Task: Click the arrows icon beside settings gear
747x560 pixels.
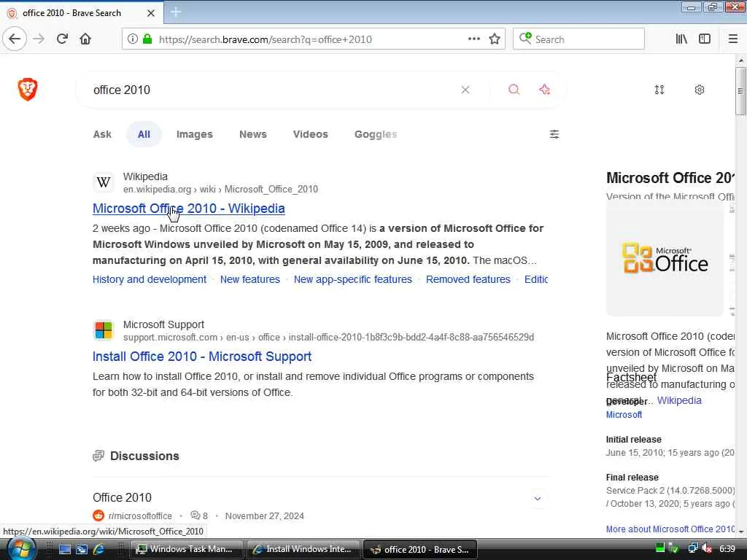Action: pyautogui.click(x=659, y=90)
